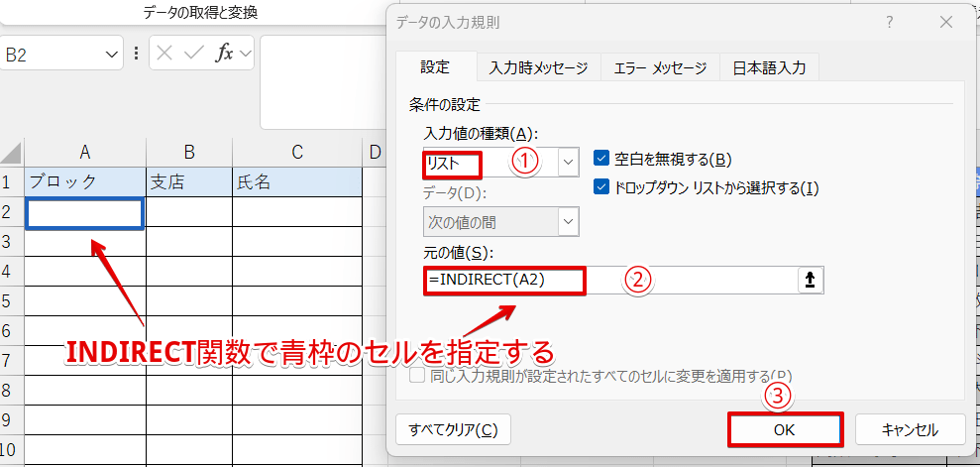Click the Name Box showing B2

52,55
